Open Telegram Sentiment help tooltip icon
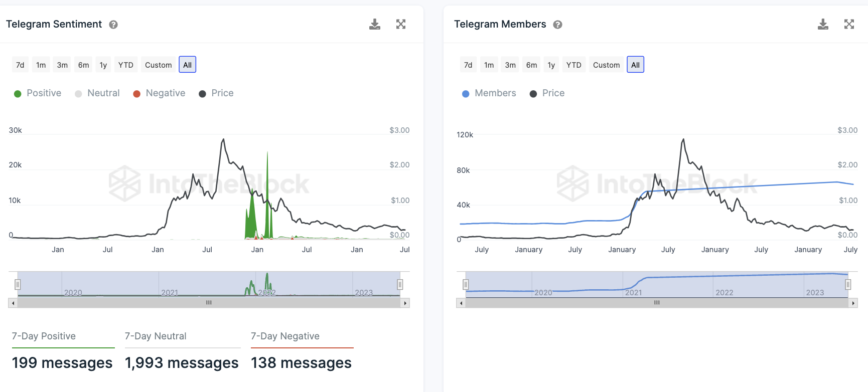 click(113, 25)
